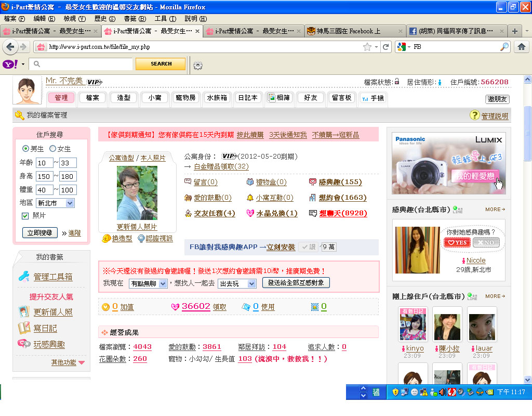Click the bookmark star in address bar
The height and width of the screenshot is (416, 532).
point(367,47)
